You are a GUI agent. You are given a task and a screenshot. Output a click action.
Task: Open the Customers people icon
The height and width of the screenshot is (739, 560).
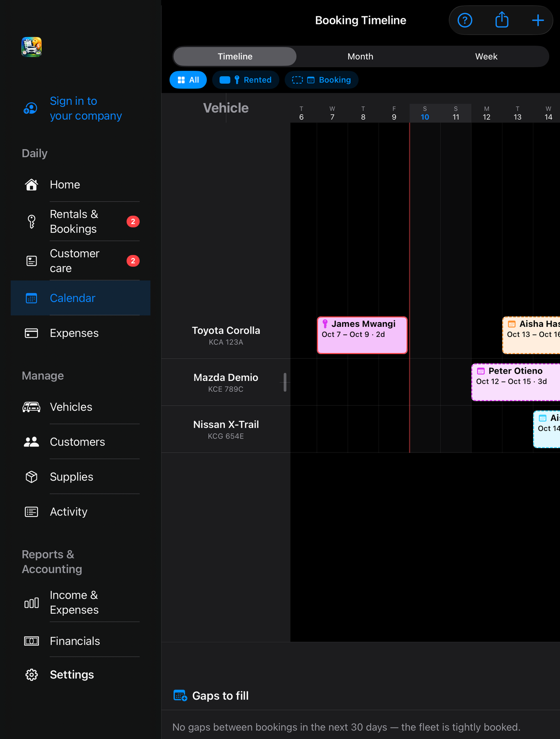(32, 442)
